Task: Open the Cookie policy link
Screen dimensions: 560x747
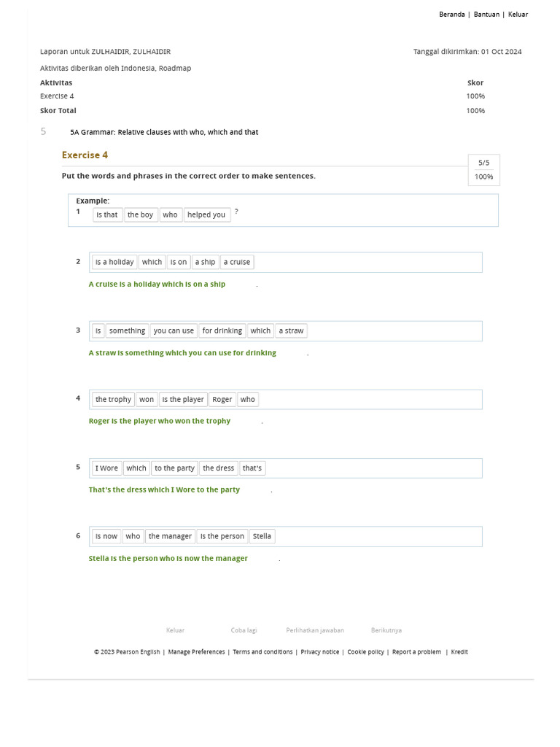Action: 365,652
